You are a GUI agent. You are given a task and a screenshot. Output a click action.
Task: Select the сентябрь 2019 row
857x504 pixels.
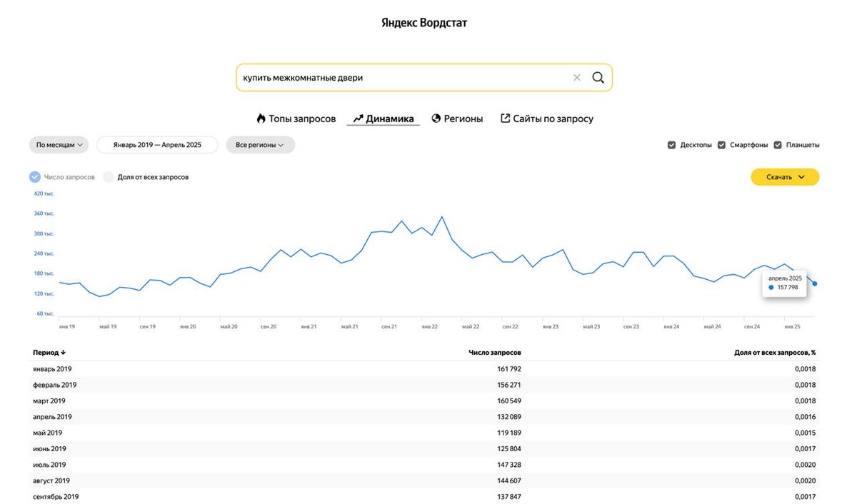424,497
